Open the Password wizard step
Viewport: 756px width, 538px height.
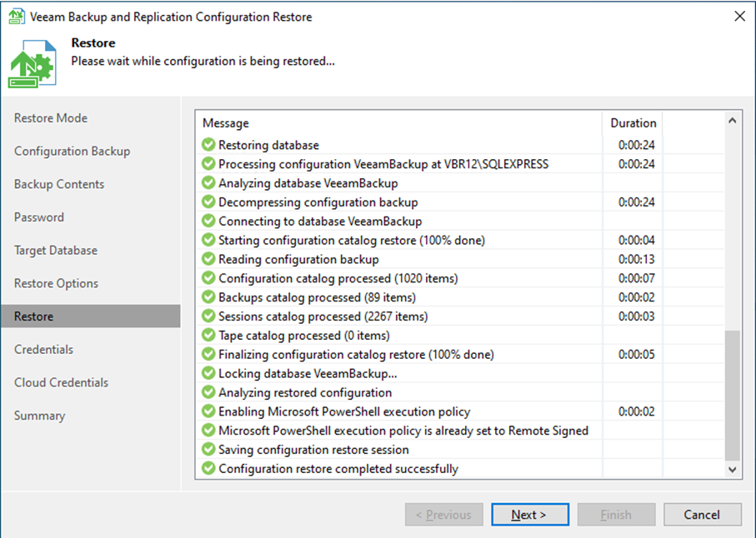click(38, 217)
